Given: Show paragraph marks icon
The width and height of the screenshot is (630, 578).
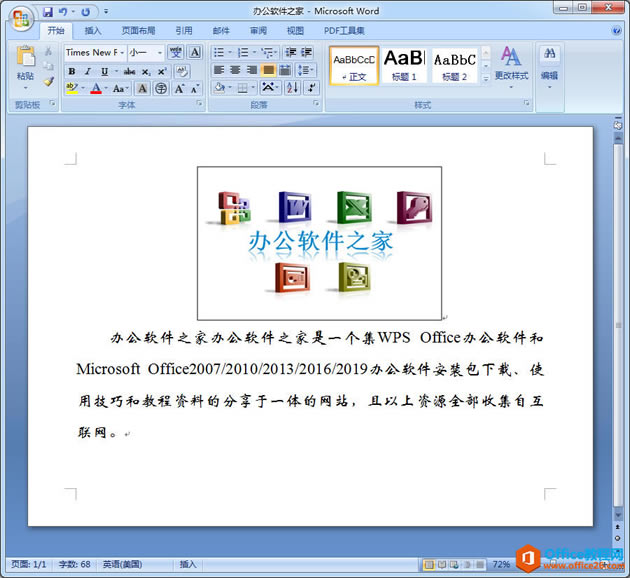Looking at the screenshot, I should 311,87.
